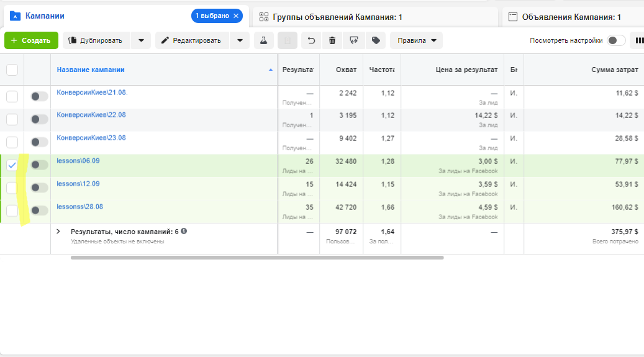644x357 pixels.
Task: Click the Редактировать button
Action: coord(192,40)
